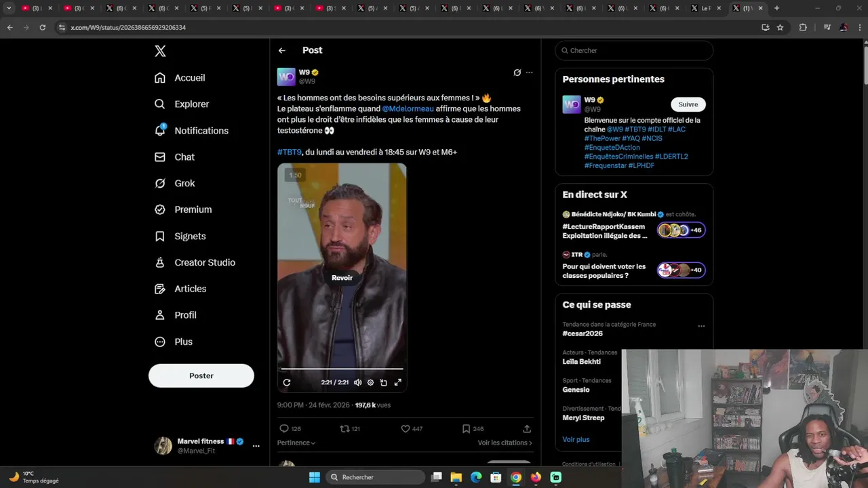The image size is (868, 488).
Task: Open Creator Studio in the sidebar
Action: 195,263
